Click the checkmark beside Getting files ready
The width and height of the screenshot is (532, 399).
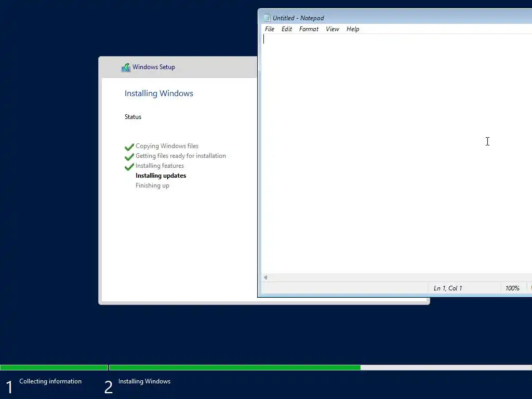tap(129, 157)
